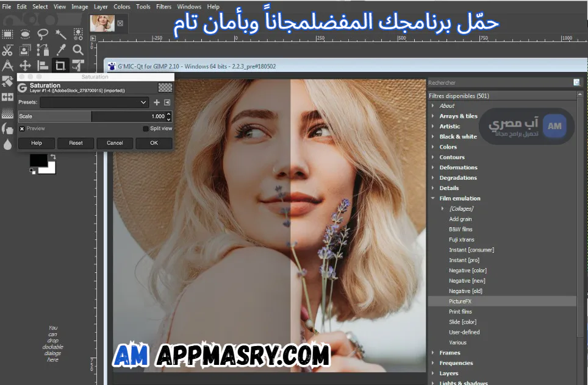
Task: Increase Scale value with up stepper arrow
Action: click(x=169, y=114)
